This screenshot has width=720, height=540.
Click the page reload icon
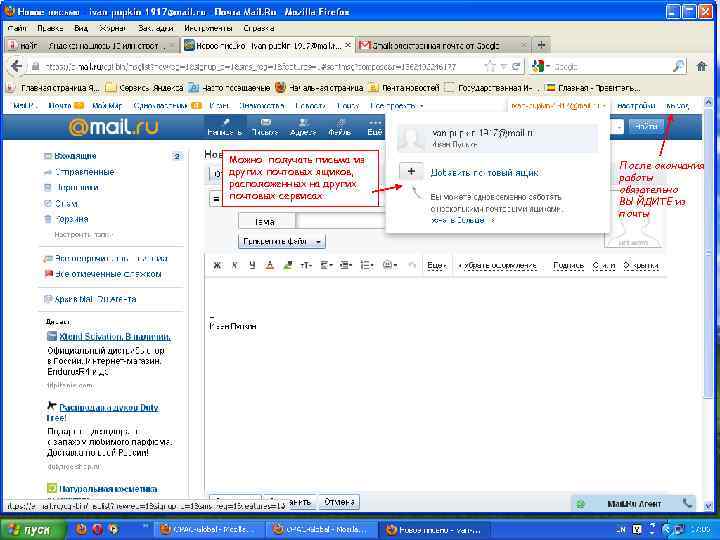[x=516, y=67]
